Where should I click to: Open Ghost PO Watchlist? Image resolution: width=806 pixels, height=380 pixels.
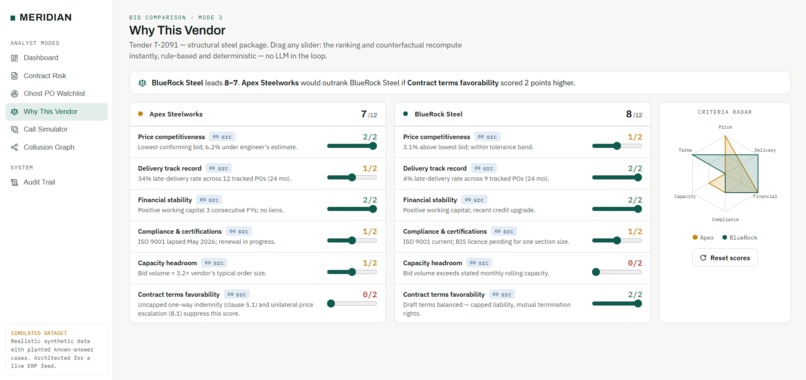click(x=57, y=94)
